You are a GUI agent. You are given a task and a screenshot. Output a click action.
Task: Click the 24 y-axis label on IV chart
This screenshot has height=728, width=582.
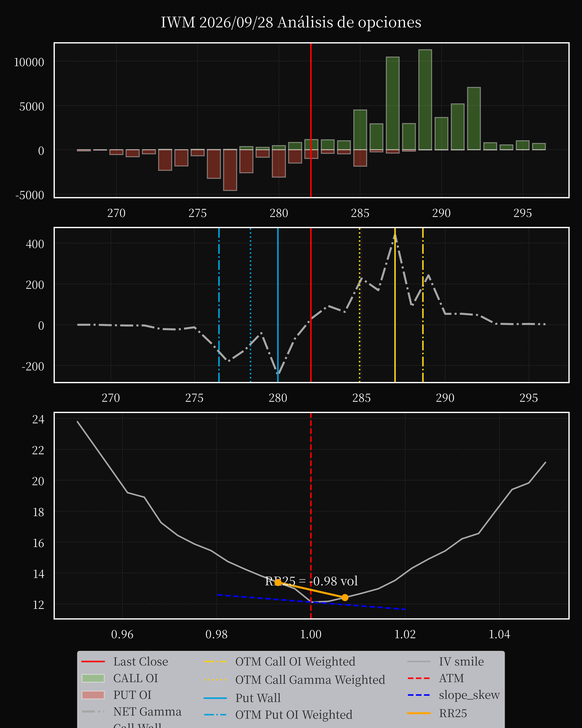38,419
